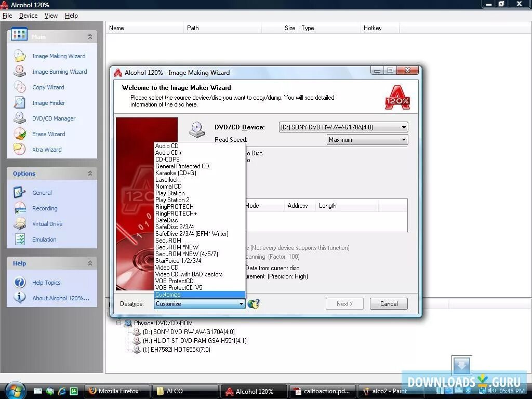
Task: Open the View menu
Action: pos(51,16)
